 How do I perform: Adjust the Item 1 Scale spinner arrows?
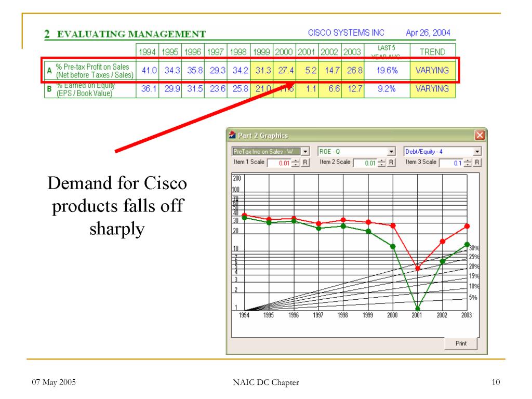[x=296, y=163]
